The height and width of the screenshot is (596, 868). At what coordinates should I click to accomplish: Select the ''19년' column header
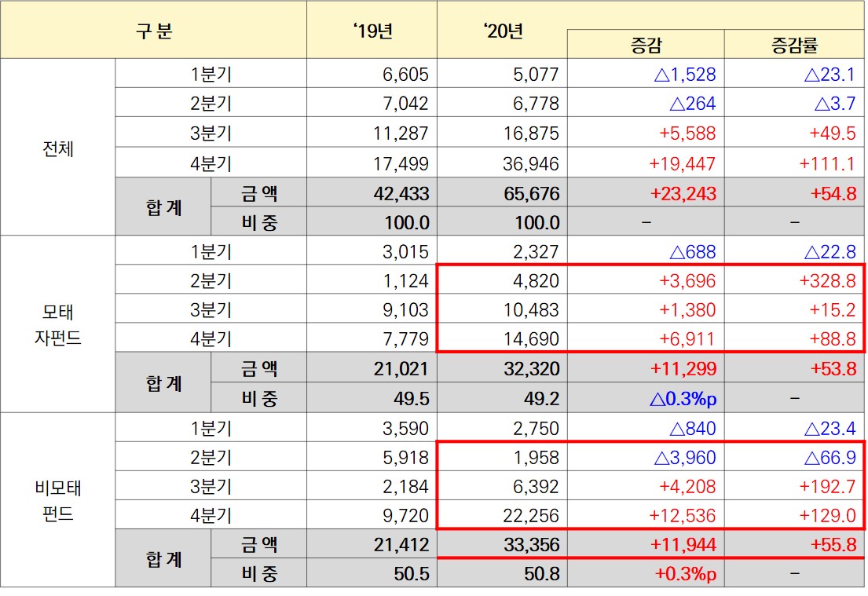pos(372,31)
